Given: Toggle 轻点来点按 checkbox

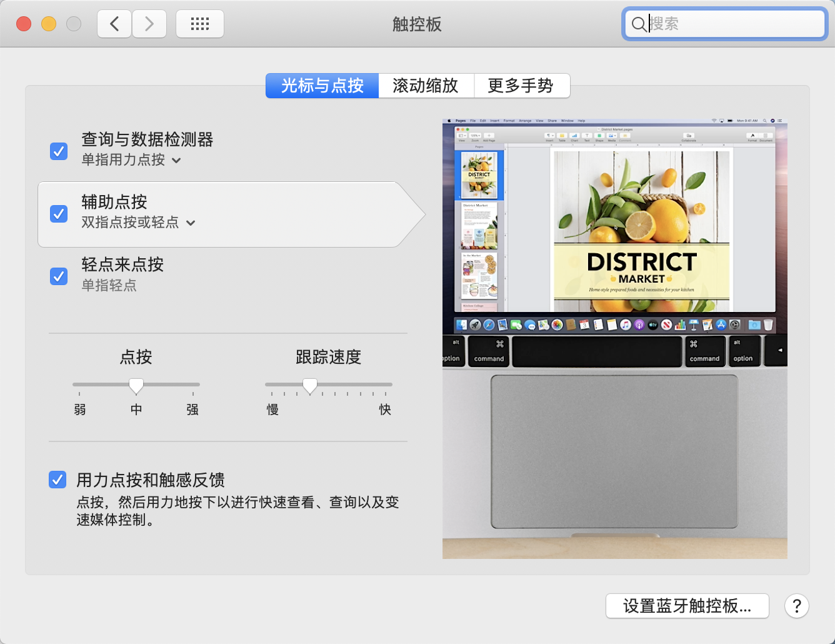Looking at the screenshot, I should (x=59, y=276).
